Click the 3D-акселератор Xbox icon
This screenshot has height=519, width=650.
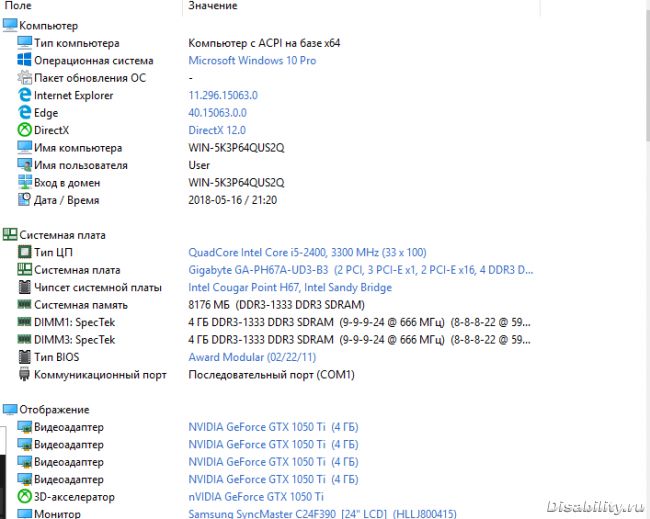(24, 496)
